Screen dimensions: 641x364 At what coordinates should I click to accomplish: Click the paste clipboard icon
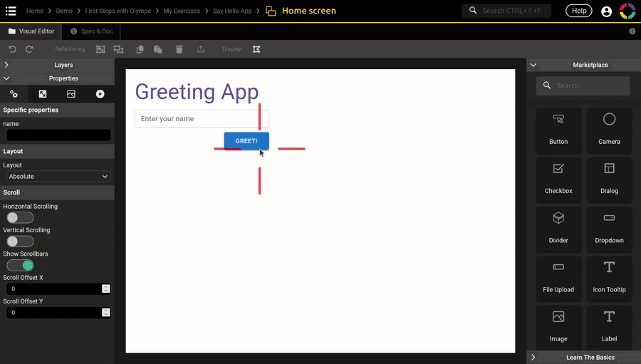tap(158, 49)
